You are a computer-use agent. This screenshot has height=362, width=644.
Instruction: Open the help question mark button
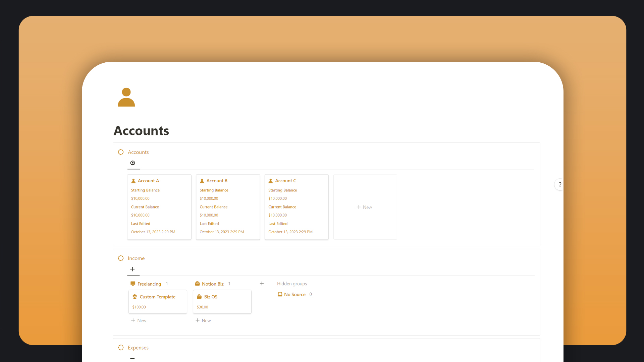(559, 185)
